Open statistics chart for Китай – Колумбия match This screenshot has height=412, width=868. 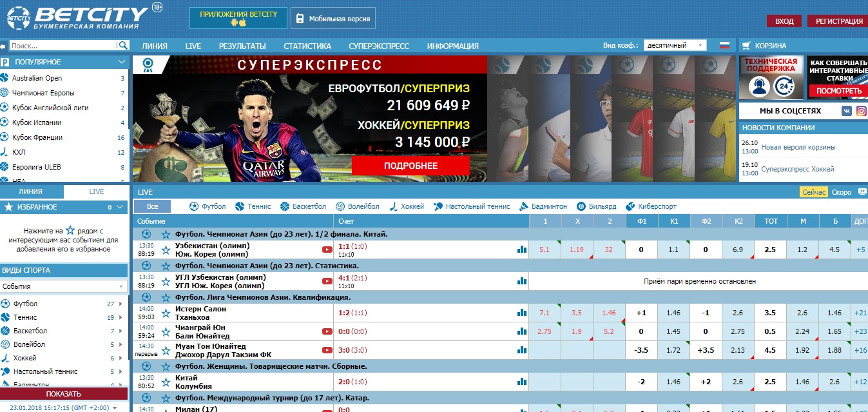click(x=522, y=382)
